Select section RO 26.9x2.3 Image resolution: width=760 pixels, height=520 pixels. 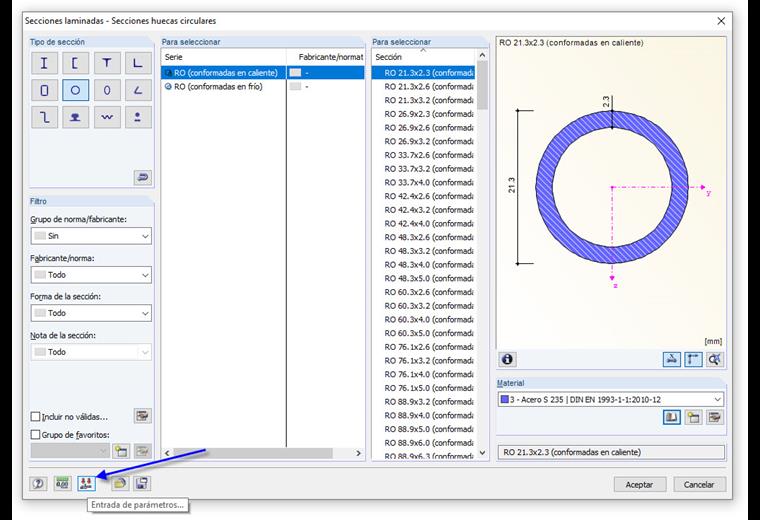pyautogui.click(x=424, y=114)
